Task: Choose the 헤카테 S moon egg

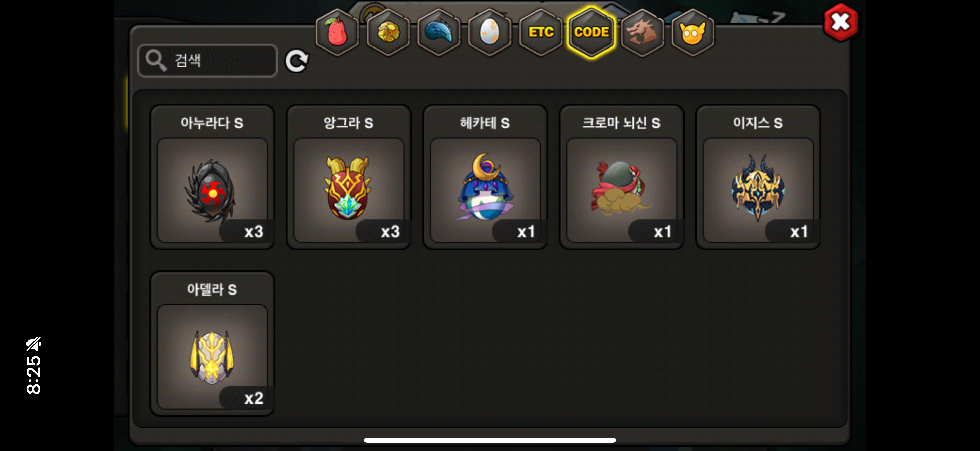Action: [x=485, y=177]
